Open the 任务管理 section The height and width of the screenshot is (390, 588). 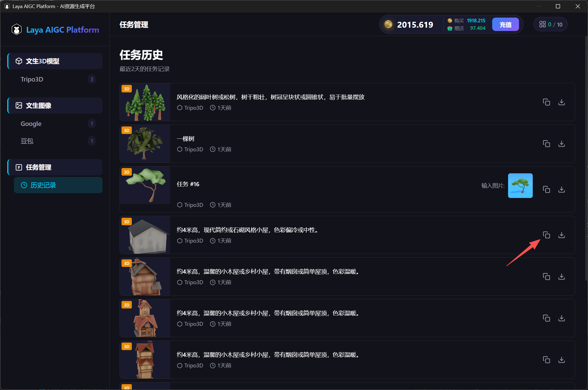coord(55,167)
